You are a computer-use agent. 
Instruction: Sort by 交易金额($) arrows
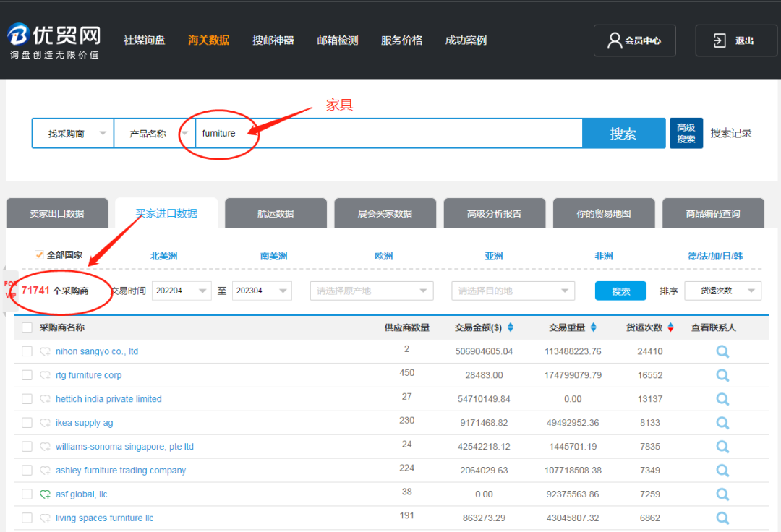(x=510, y=327)
